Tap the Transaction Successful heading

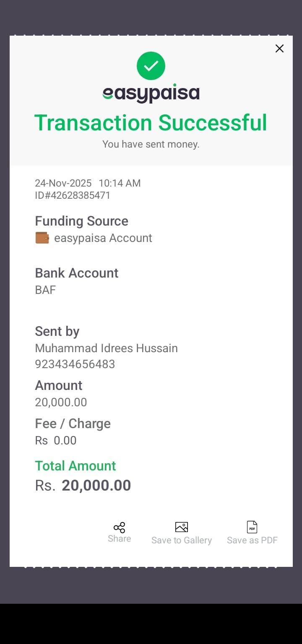pos(151,123)
